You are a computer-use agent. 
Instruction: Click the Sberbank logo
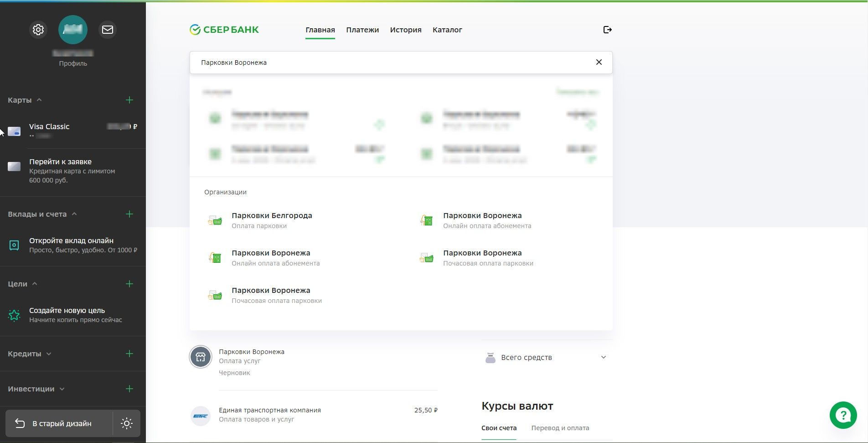click(x=224, y=30)
